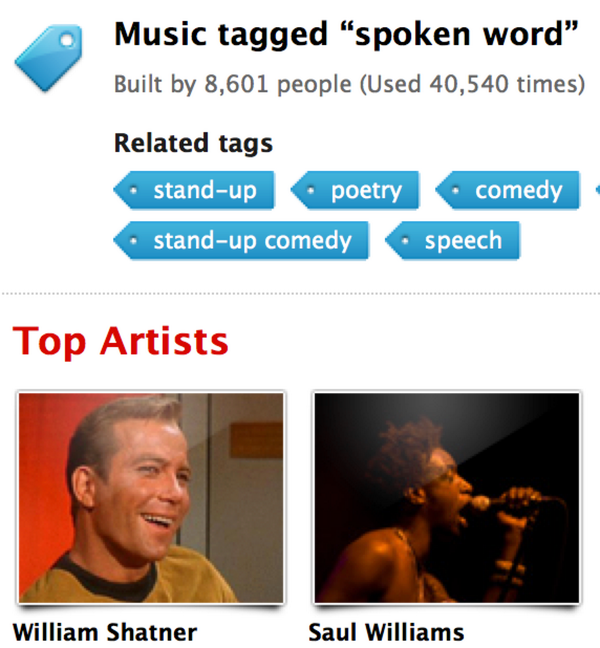
Task: Click the hole of the large tag icon
Action: pyautogui.click(x=67, y=40)
